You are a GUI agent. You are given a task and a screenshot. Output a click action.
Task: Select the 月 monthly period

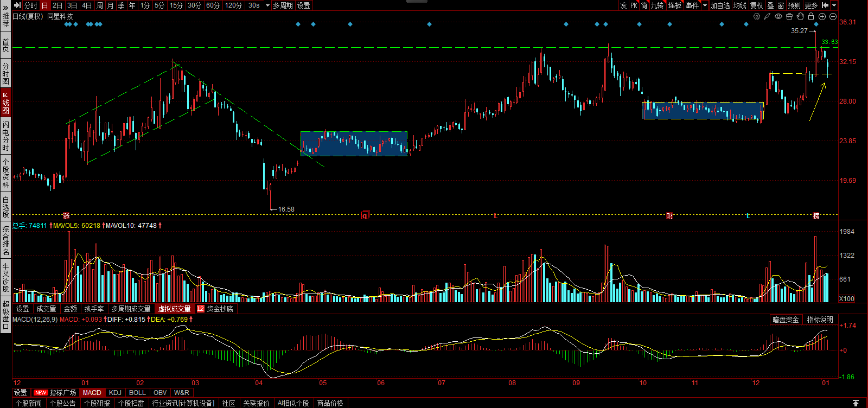[111, 5]
